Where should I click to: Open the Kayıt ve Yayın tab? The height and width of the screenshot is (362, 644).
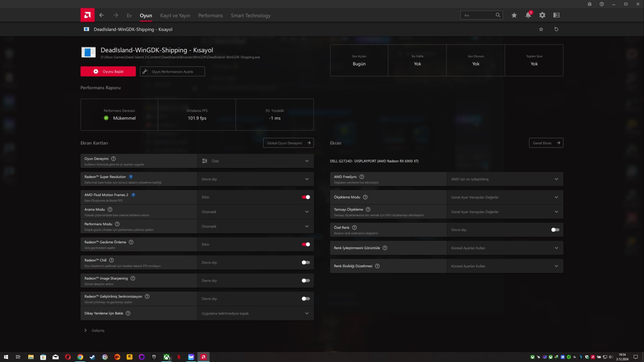click(x=175, y=15)
